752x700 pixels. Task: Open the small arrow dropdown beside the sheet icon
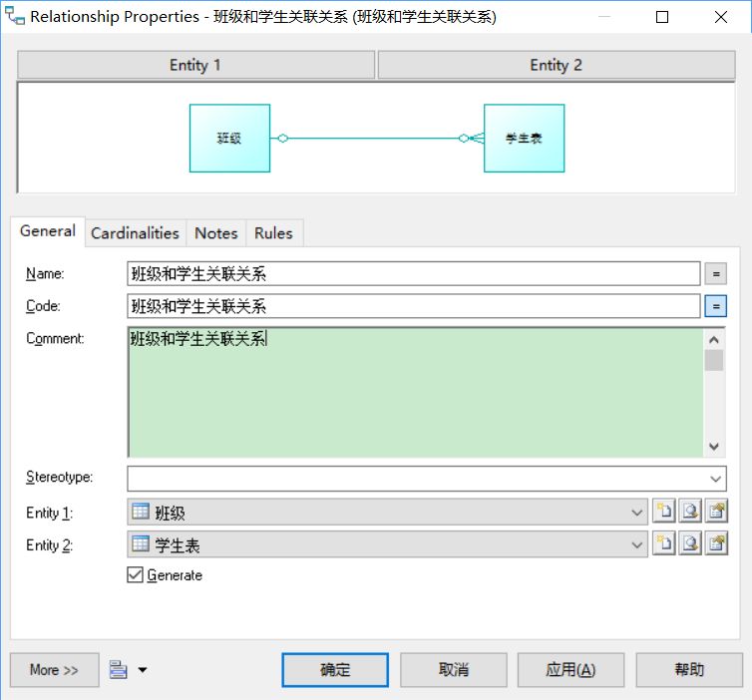[143, 670]
